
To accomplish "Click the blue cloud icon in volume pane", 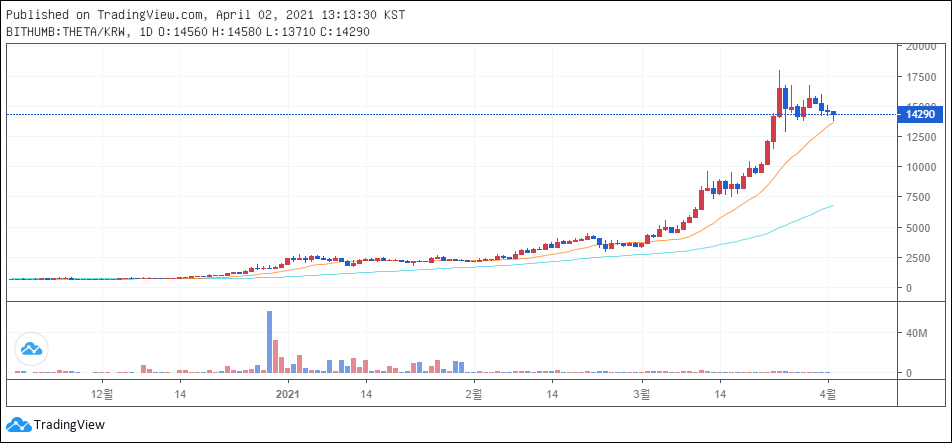I will (x=31, y=349).
